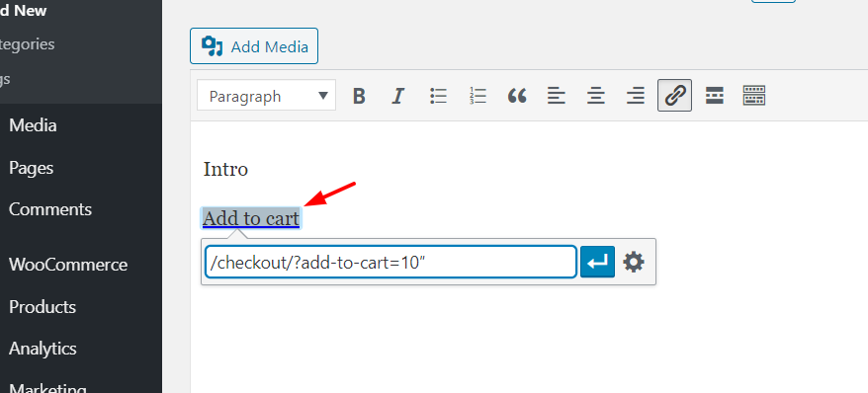Insert a blockquote

(x=517, y=96)
